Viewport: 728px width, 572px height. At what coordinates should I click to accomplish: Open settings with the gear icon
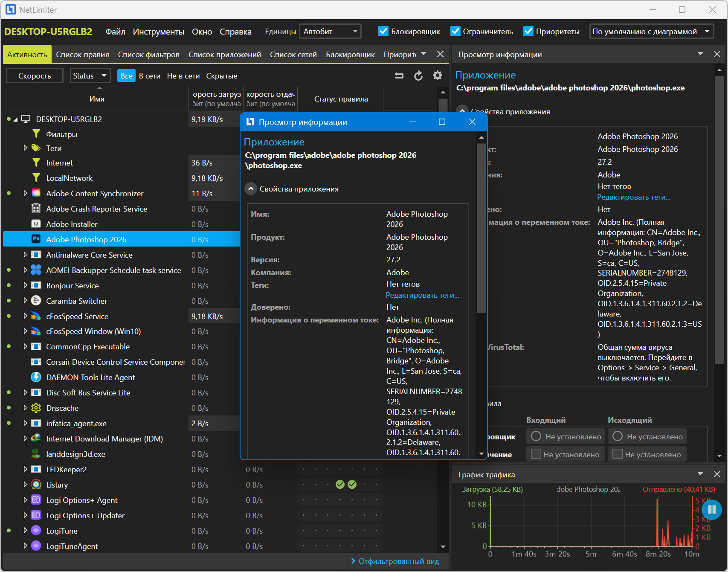pyautogui.click(x=438, y=76)
